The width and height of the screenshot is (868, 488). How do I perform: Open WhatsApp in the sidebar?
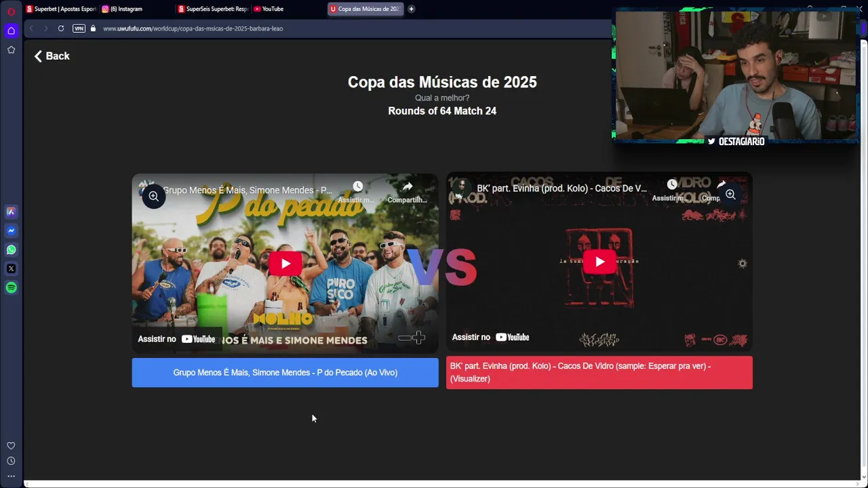click(11, 249)
